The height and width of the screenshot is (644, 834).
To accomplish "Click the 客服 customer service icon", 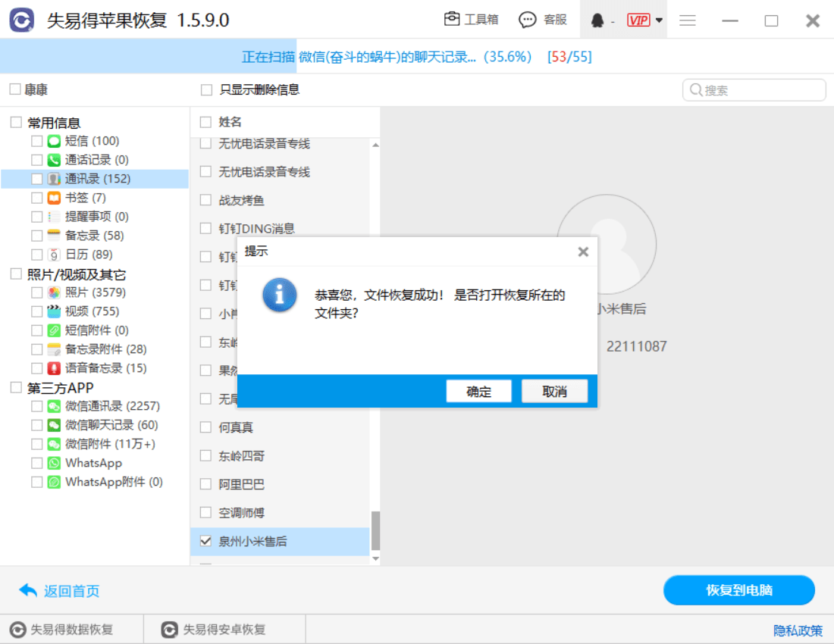I will [x=544, y=20].
